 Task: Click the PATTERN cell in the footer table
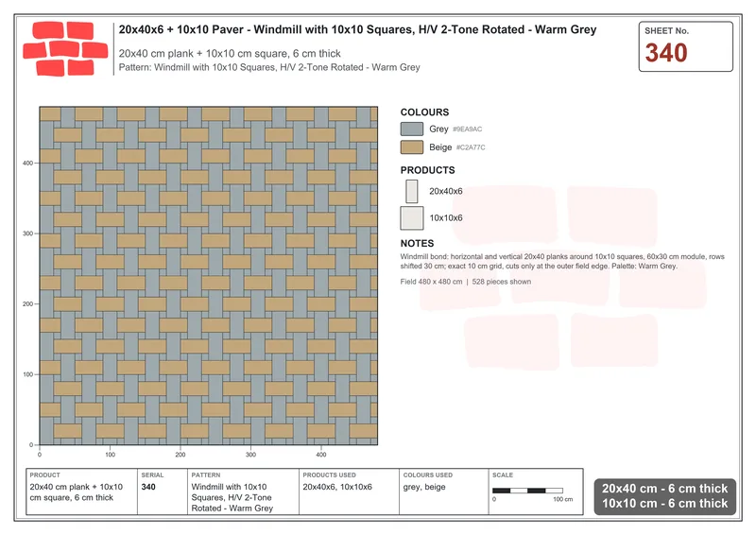(243, 492)
